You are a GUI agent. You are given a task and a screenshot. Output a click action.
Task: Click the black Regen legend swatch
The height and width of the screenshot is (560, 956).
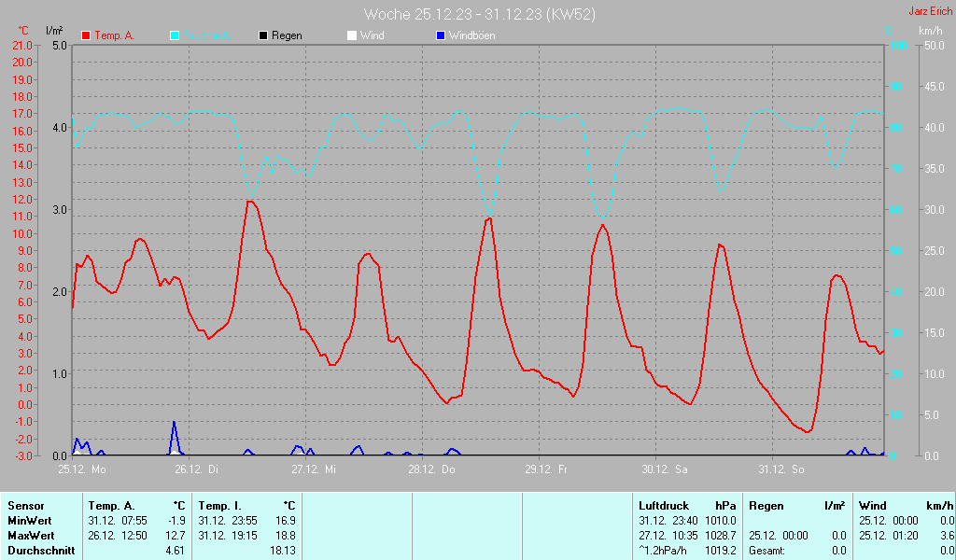coord(263,35)
